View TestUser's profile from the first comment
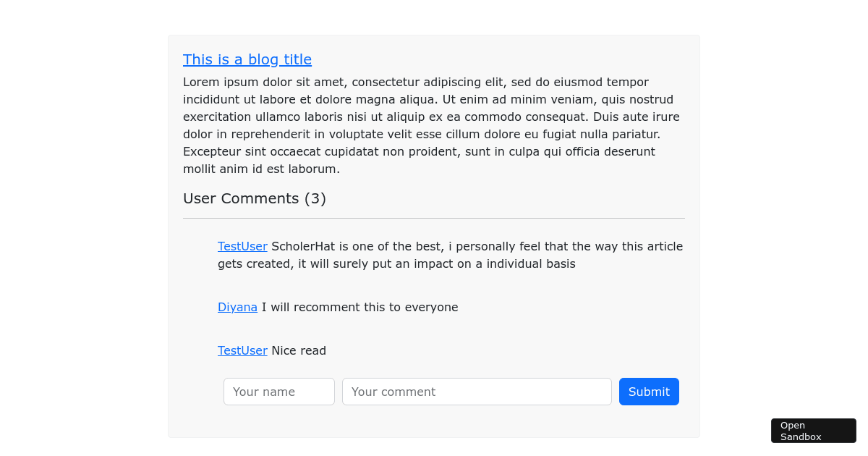Viewport: 868px width, 456px height. point(242,246)
